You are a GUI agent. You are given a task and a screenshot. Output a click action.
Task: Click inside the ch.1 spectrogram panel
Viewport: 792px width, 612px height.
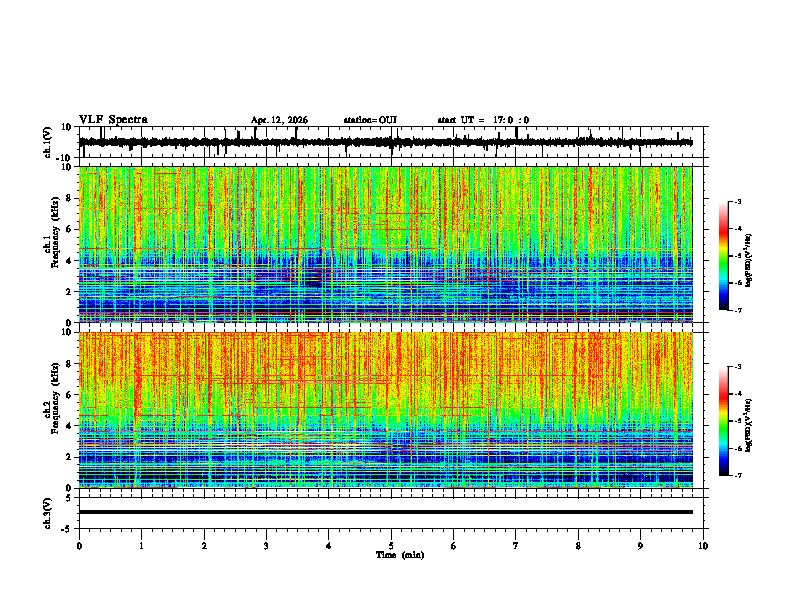386,244
